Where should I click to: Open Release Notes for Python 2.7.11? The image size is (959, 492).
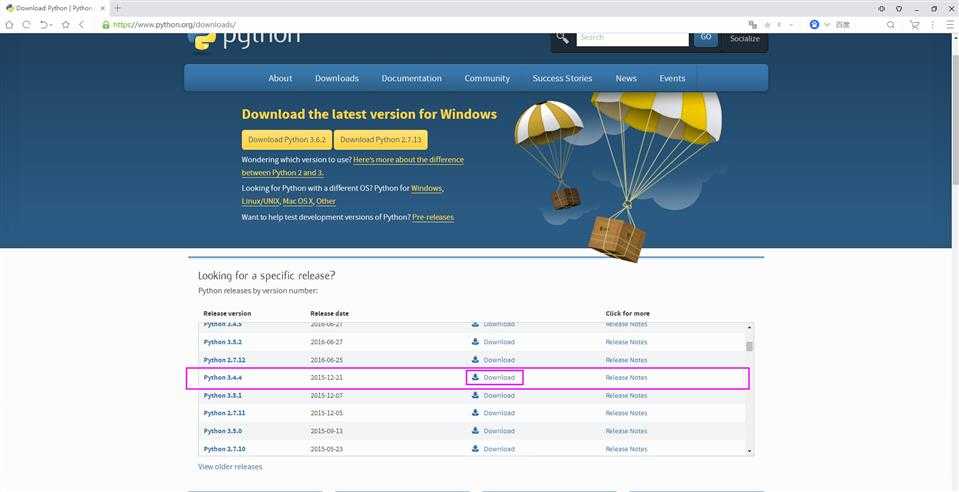626,413
